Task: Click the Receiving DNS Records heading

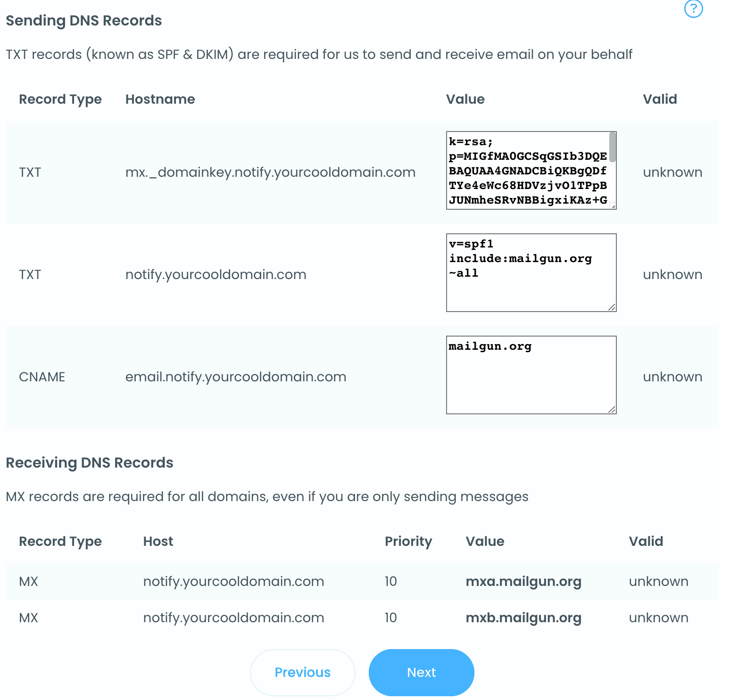Action: click(90, 463)
